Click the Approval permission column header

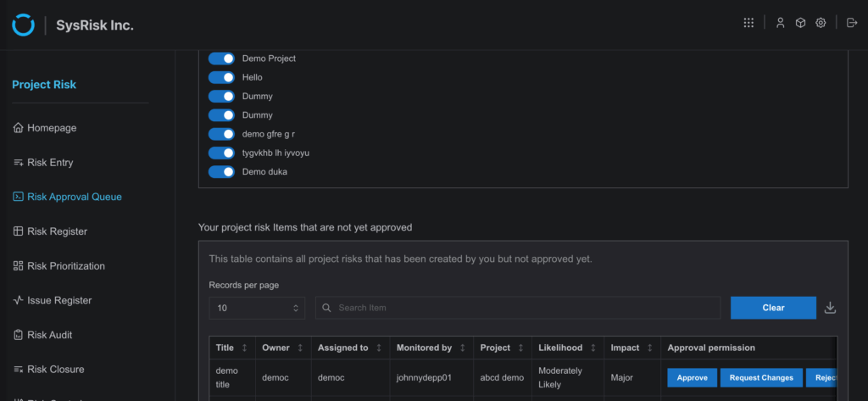(x=711, y=348)
